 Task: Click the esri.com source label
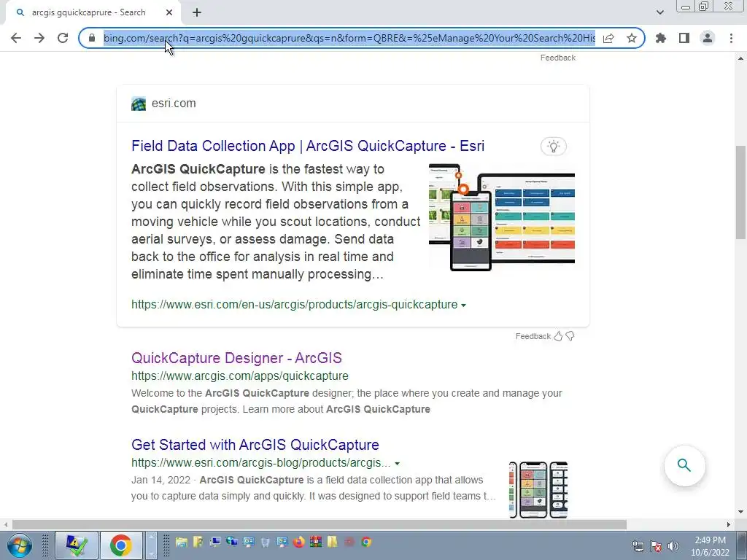174,104
